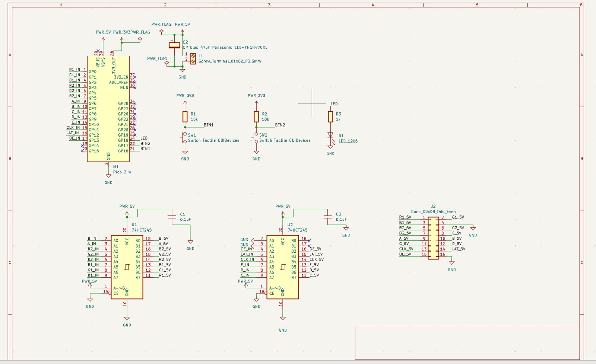The image size is (596, 364).
Task: Select the GND symbol under LED D1
Action: (x=330, y=147)
